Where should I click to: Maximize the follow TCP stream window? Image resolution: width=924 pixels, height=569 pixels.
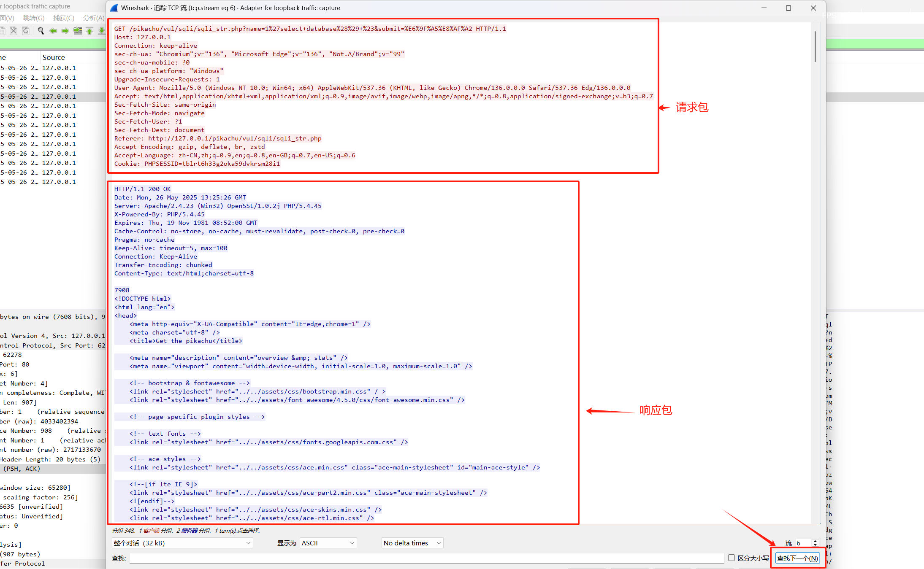coord(788,8)
